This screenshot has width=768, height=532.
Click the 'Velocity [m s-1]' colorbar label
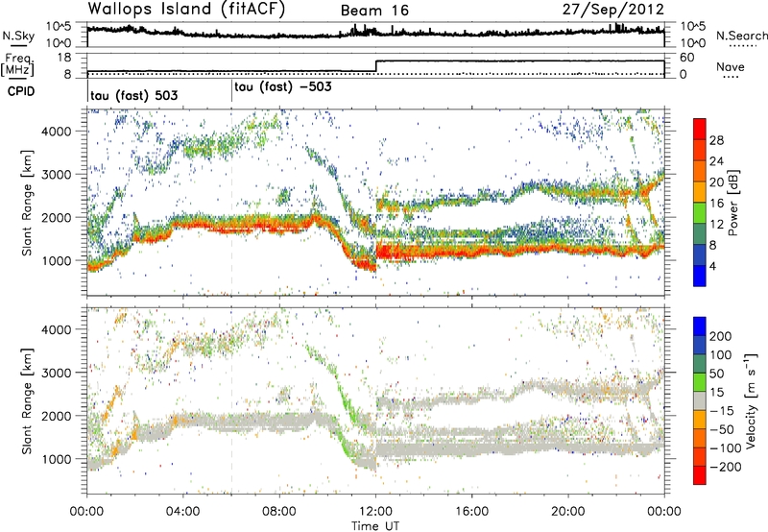[751, 400]
